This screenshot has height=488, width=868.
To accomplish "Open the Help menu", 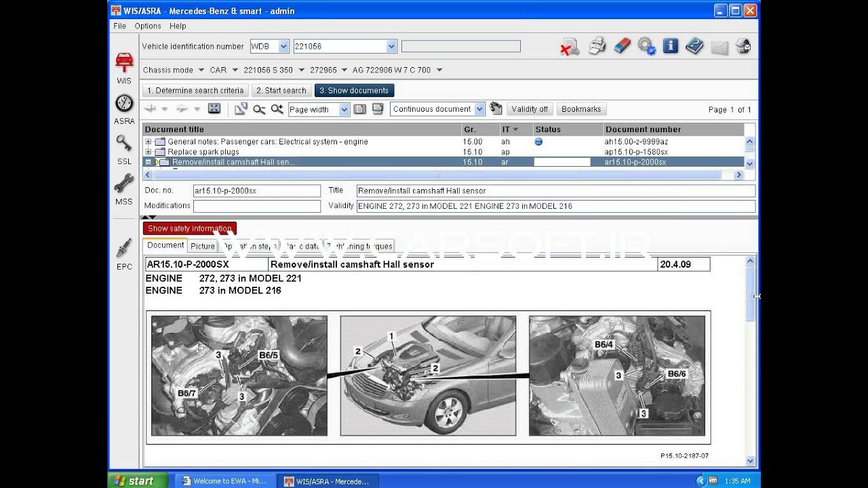I will pyautogui.click(x=178, y=26).
